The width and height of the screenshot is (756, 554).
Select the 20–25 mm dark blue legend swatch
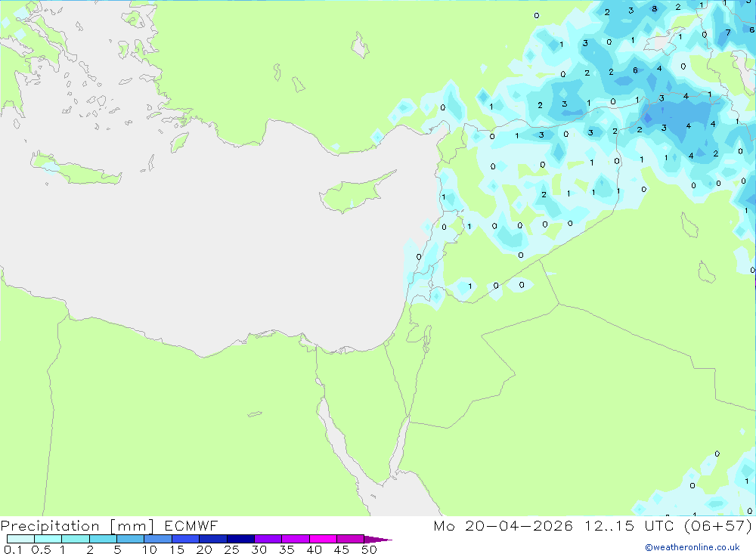[x=212, y=539]
